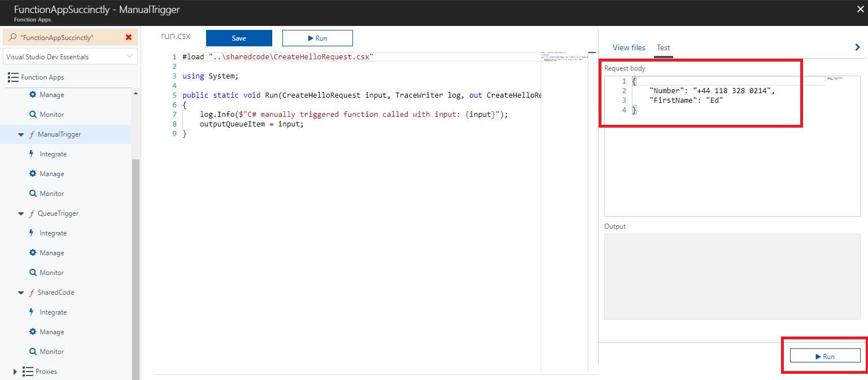Click the function icon next to ManualTrigger

point(31,134)
